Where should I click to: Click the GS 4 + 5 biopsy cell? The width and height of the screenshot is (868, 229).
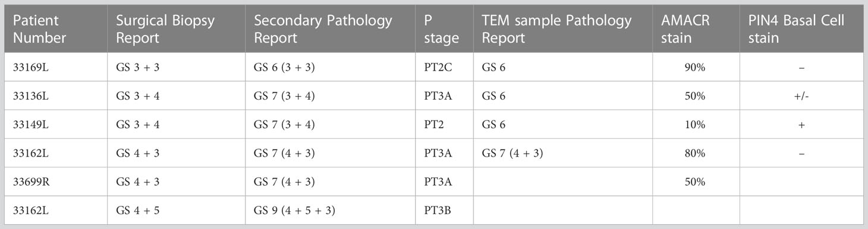138,210
